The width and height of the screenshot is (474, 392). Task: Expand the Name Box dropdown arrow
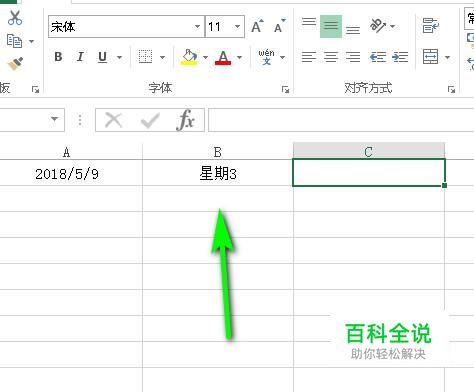[54, 119]
